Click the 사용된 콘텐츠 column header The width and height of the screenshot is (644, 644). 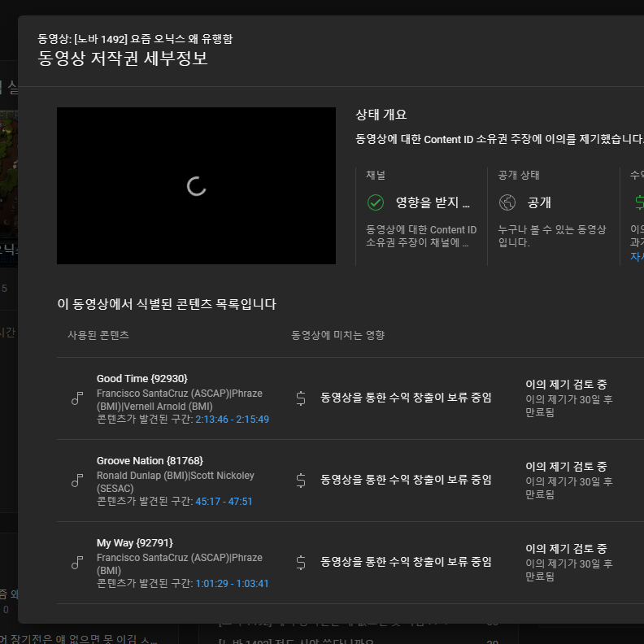[98, 335]
